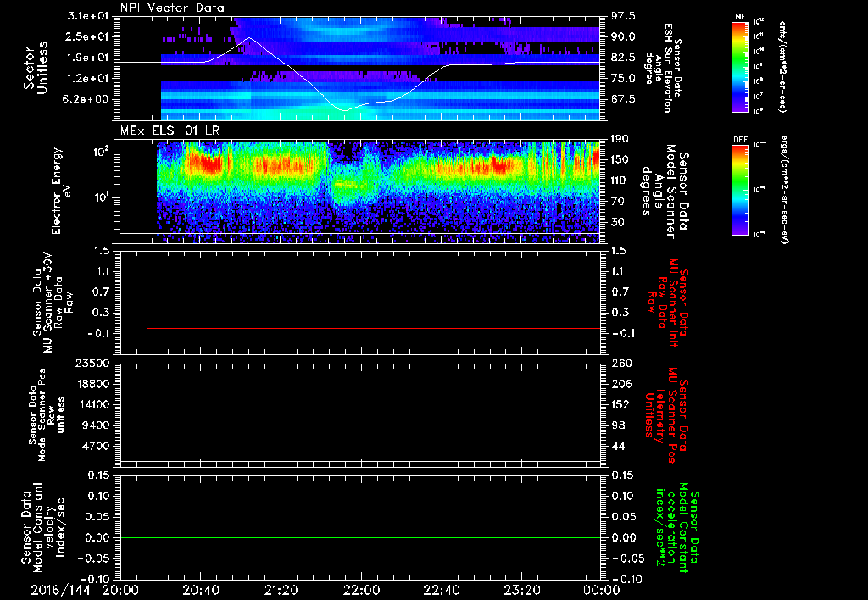This screenshot has height=600, width=868.
Task: Click the "00:00" time axis tick
Action: (601, 590)
